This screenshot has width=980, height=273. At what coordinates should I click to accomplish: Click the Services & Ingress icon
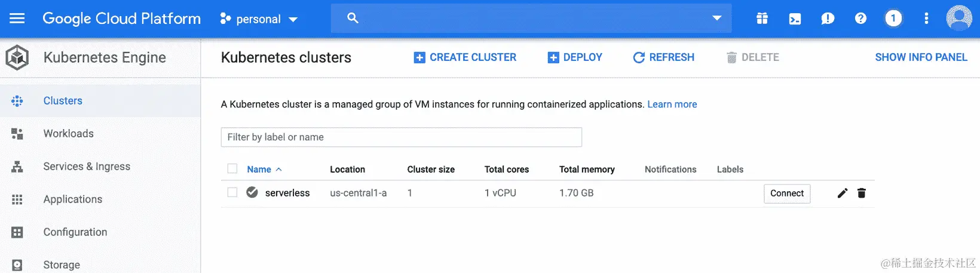[17, 167]
